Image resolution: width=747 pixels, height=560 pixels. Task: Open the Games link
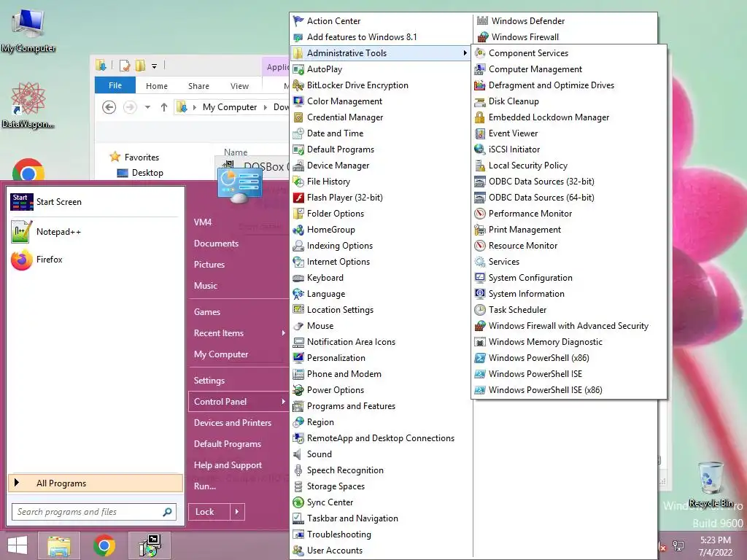coord(207,312)
